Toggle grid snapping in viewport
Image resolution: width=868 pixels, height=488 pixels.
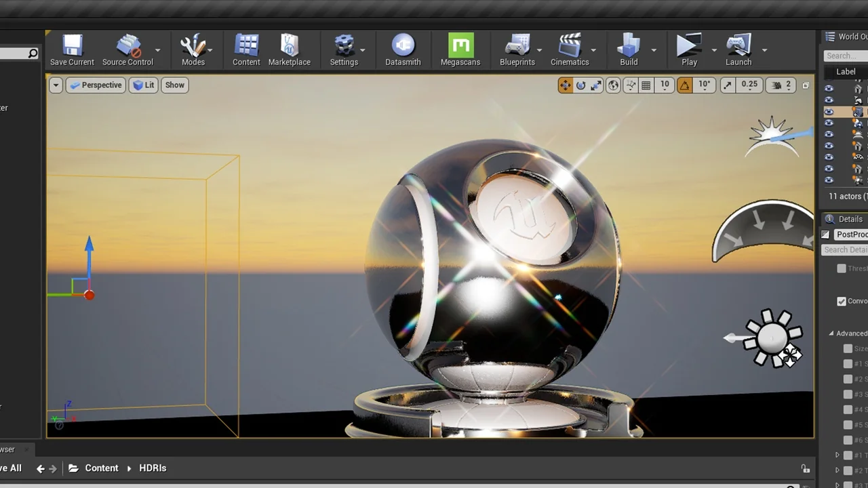(x=646, y=85)
